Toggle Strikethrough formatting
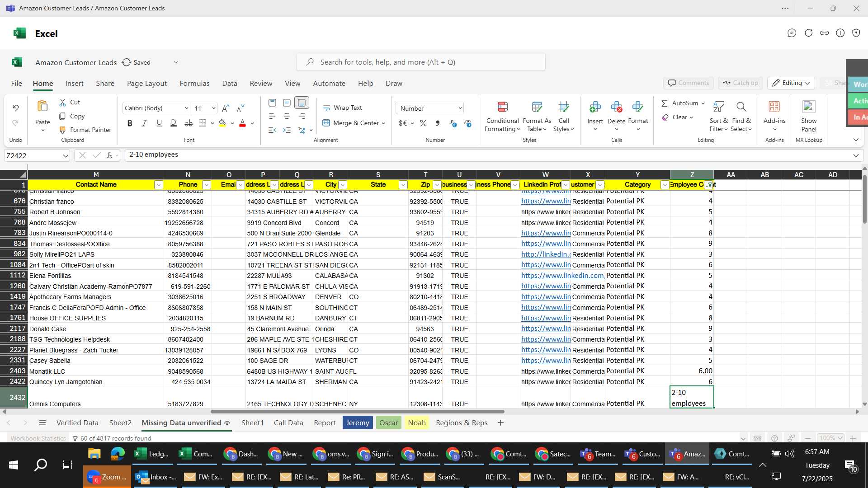This screenshot has width=868, height=488. 189,123
